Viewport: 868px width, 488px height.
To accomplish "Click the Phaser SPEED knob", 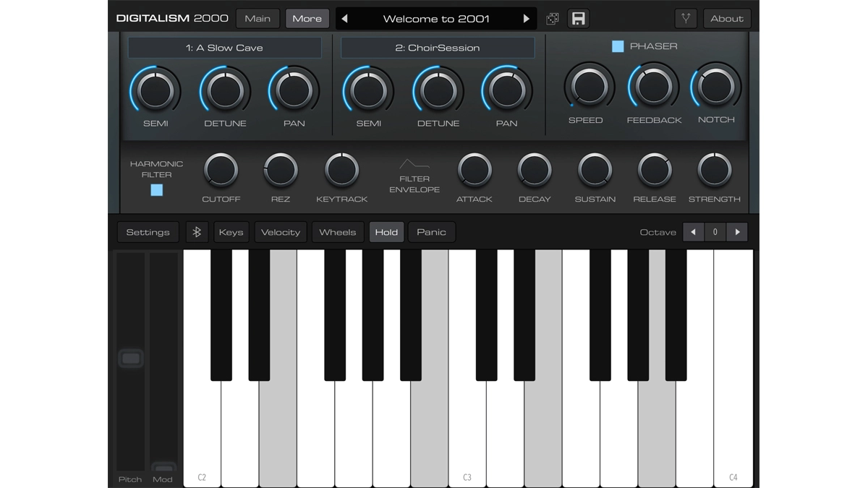I will tap(589, 87).
